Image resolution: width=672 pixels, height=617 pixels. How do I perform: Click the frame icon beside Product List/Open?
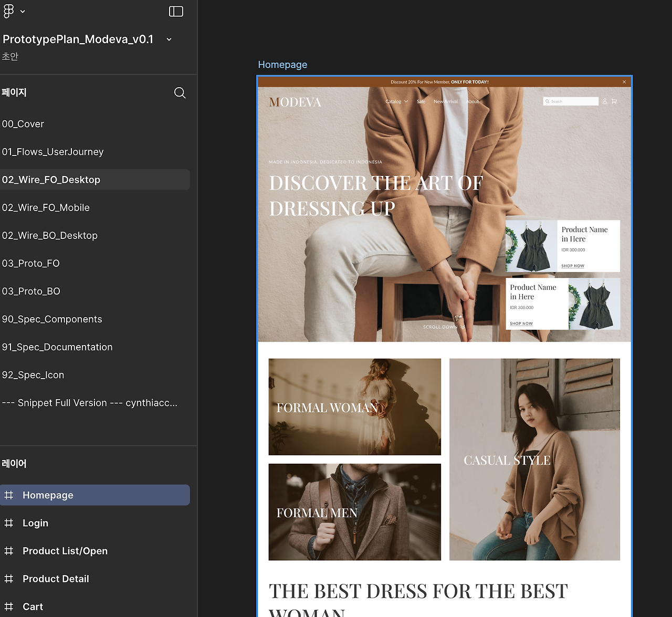click(x=9, y=551)
